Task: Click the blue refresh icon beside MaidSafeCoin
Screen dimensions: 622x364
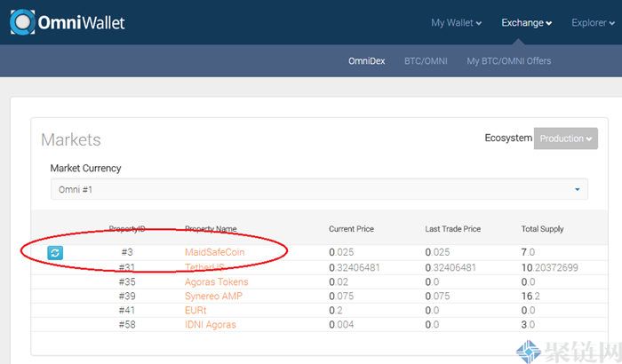Action: pyautogui.click(x=55, y=253)
